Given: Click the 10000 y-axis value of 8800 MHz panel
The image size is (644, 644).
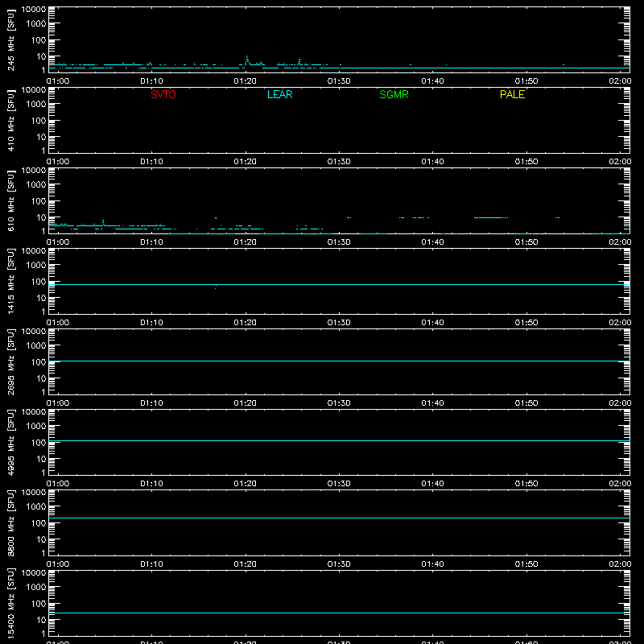Looking at the screenshot, I should click(34, 493).
